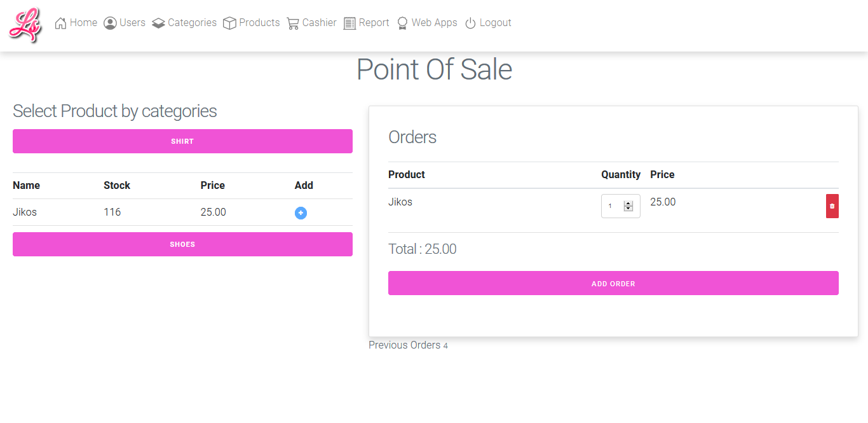Click the Web Apps award icon

click(402, 24)
